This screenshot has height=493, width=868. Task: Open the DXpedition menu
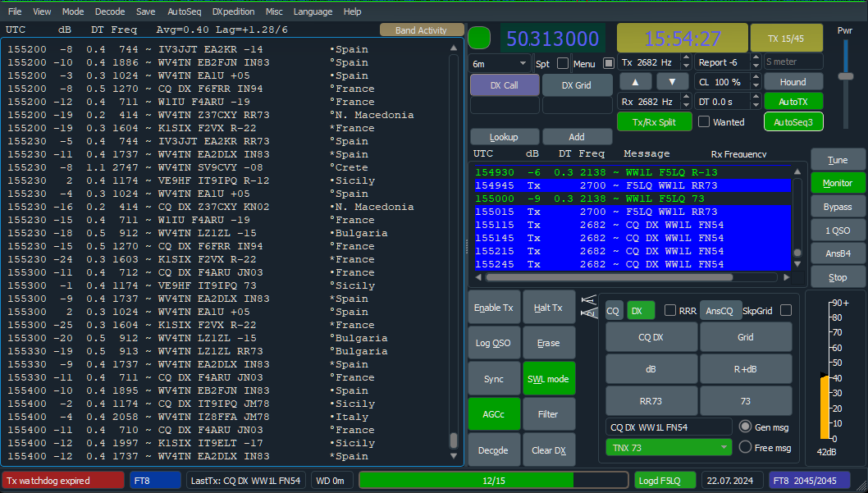[x=233, y=11]
